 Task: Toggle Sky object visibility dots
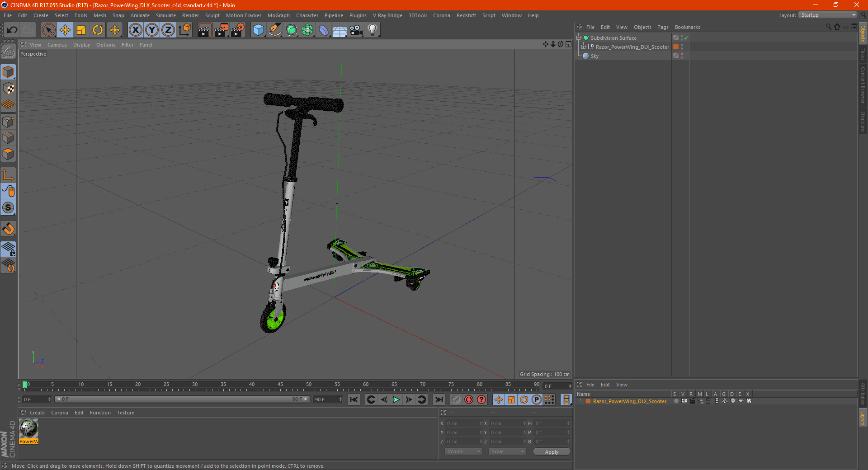682,56
